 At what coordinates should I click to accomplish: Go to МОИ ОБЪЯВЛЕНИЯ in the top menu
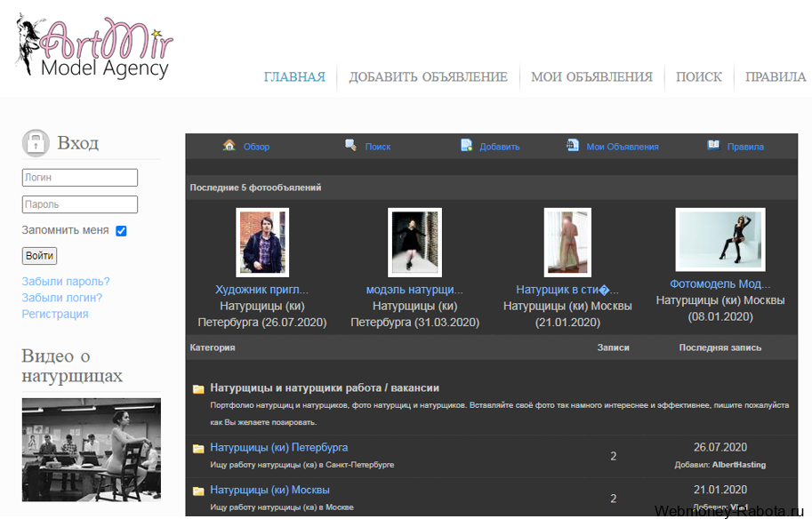coord(591,77)
